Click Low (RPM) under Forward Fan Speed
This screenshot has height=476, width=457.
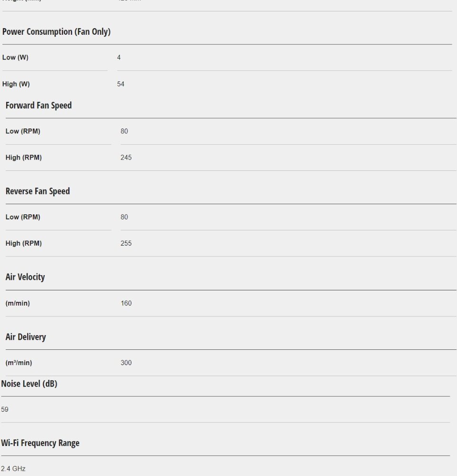tap(23, 131)
